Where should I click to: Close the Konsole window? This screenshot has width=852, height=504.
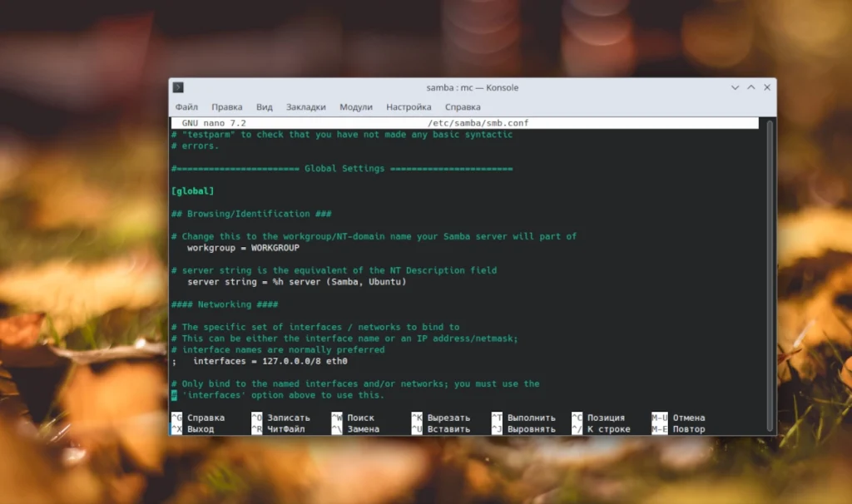tap(767, 87)
